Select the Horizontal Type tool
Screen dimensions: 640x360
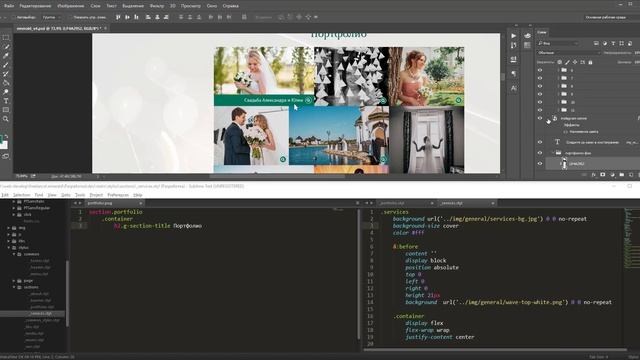coord(6,101)
